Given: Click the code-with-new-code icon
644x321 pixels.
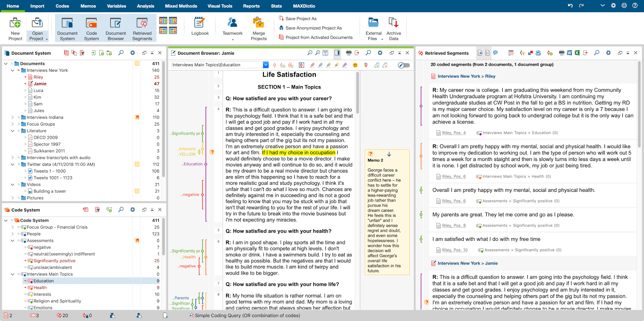Looking at the screenshot, I should click(282, 65).
